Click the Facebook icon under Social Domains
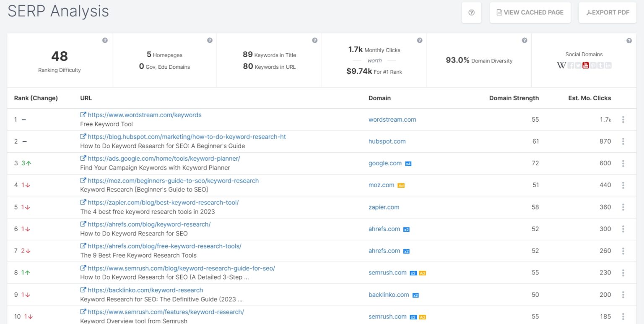 [571, 65]
